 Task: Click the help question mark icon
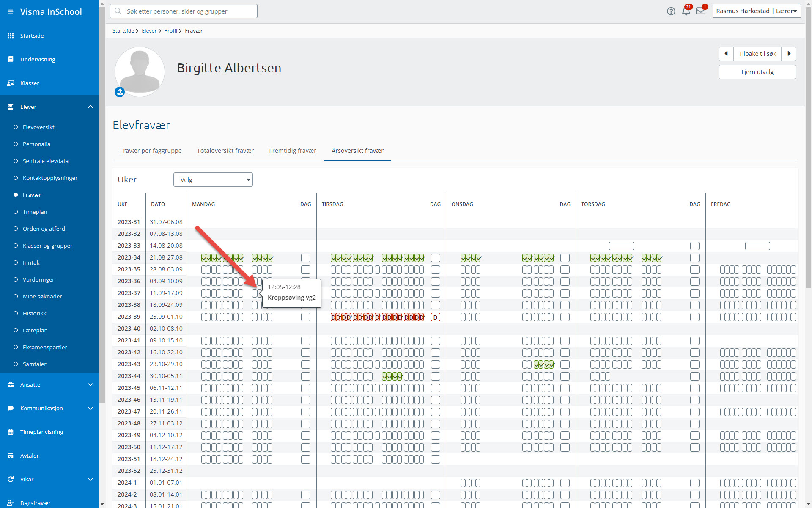point(671,11)
